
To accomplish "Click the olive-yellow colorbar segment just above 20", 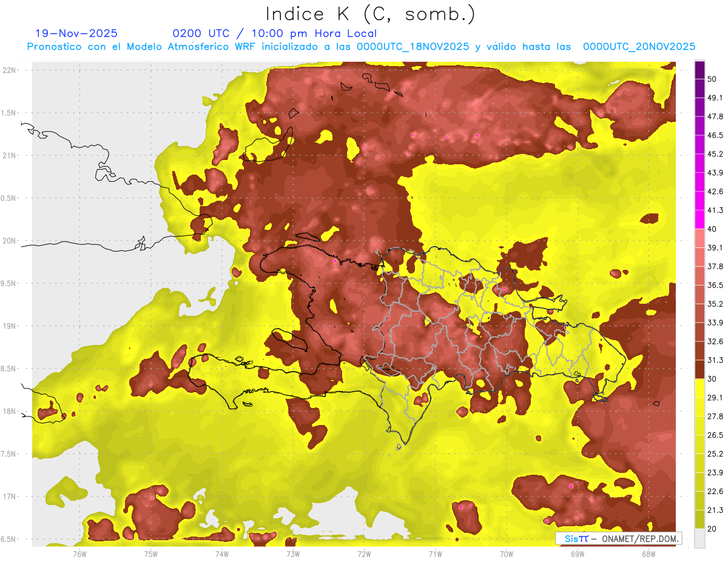I will 699,519.
